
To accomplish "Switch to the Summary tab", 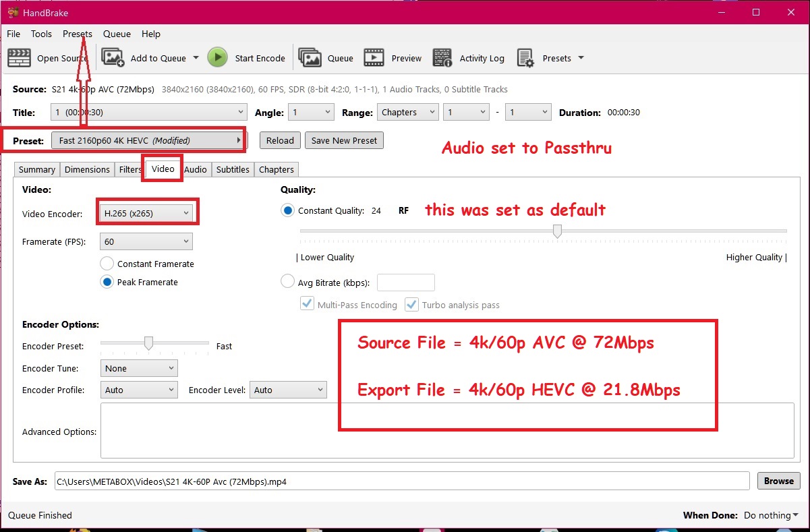I will (36, 170).
